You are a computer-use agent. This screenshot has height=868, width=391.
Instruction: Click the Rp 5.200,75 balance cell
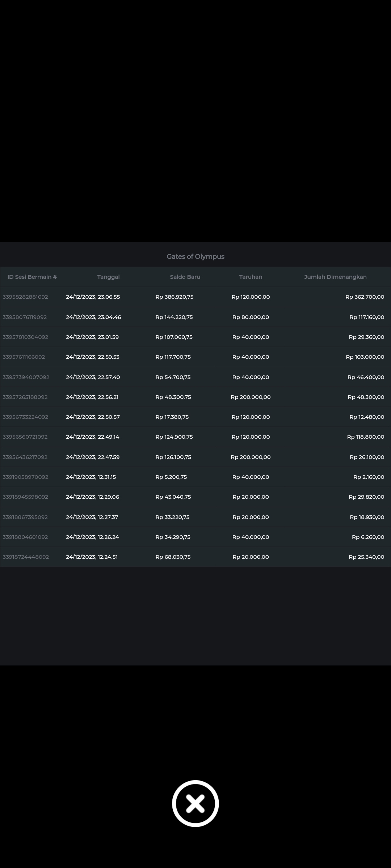click(x=171, y=477)
